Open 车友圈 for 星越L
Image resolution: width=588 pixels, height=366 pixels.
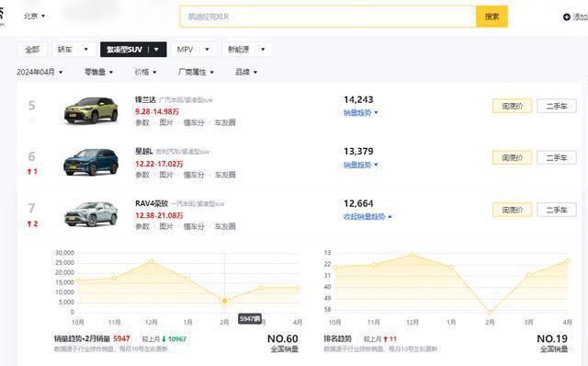(x=225, y=175)
